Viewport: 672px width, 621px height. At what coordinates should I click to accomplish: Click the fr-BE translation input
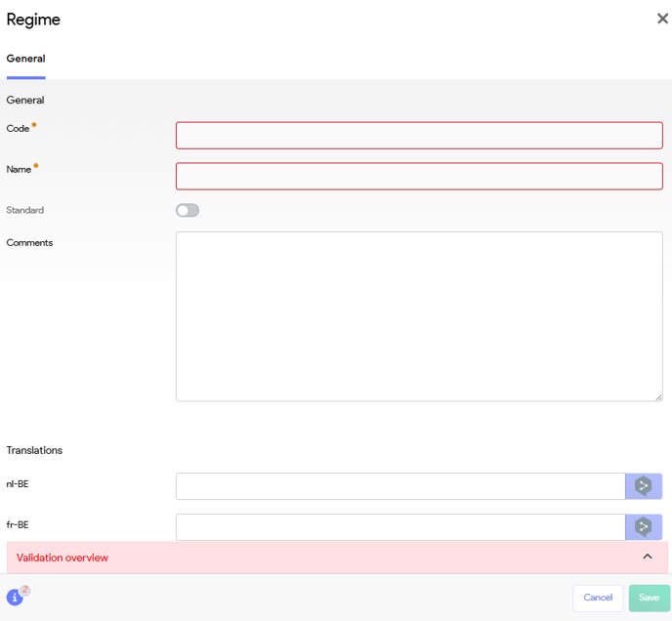click(x=399, y=527)
